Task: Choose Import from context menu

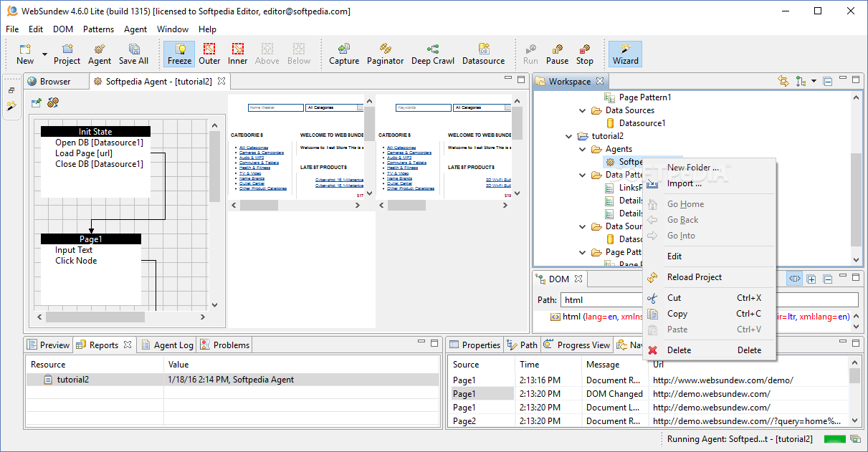Action: pos(709,183)
